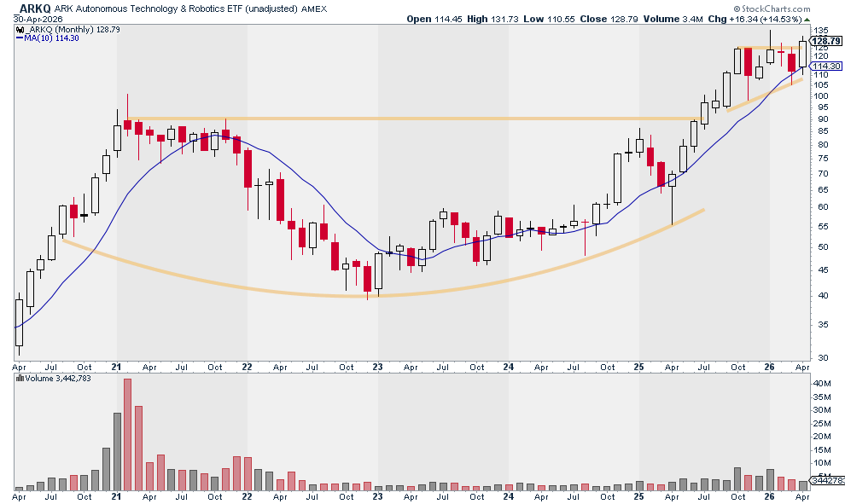Viewport: 845px width, 504px height.
Task: Click the bar icon beside Volume 3,442,783
Action: point(20,379)
